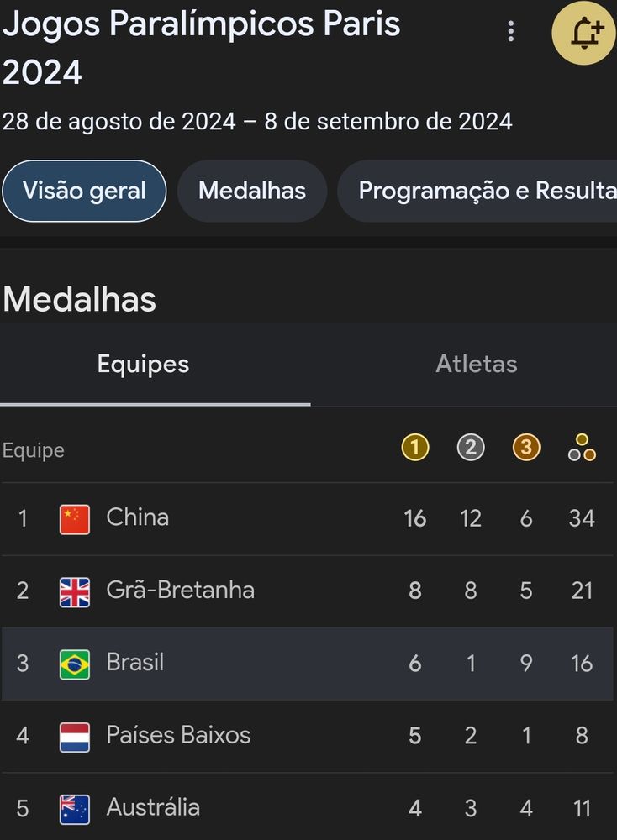Tap the Brazil flag icon
The height and width of the screenshot is (840, 617).
pyautogui.click(x=75, y=664)
